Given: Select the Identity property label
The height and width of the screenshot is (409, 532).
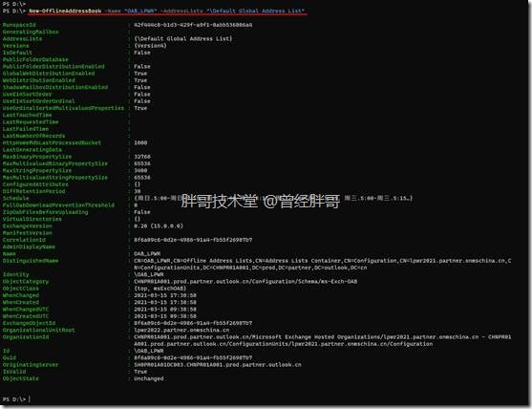Looking at the screenshot, I should (x=15, y=274).
